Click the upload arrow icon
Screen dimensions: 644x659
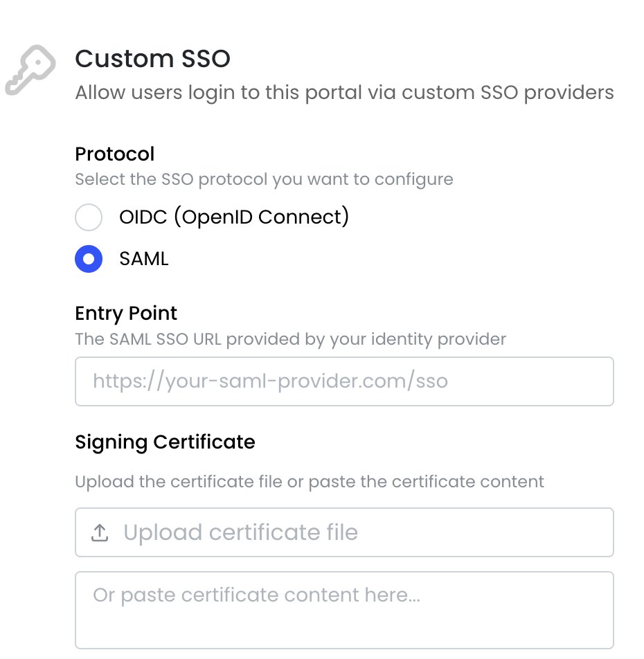pos(100,533)
